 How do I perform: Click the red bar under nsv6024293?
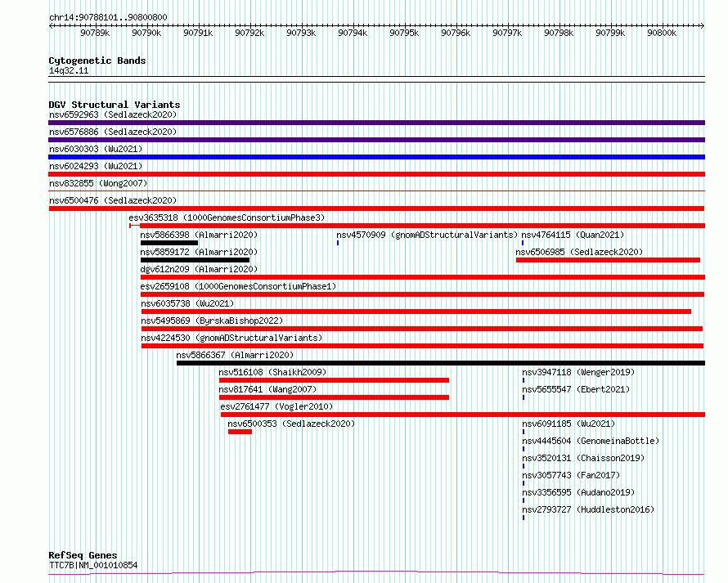point(376,174)
